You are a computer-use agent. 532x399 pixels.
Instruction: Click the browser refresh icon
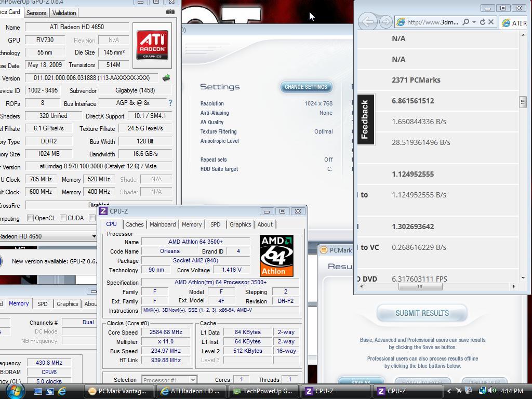tap(483, 22)
